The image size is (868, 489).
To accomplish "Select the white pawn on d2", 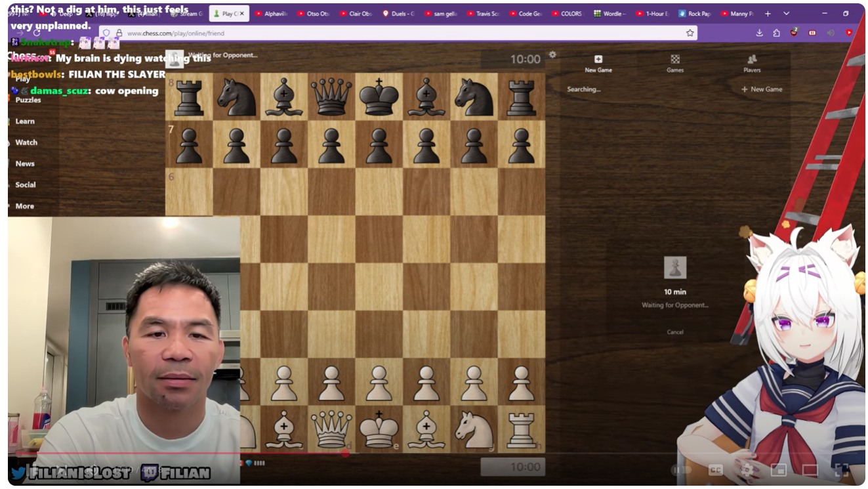I will click(331, 382).
